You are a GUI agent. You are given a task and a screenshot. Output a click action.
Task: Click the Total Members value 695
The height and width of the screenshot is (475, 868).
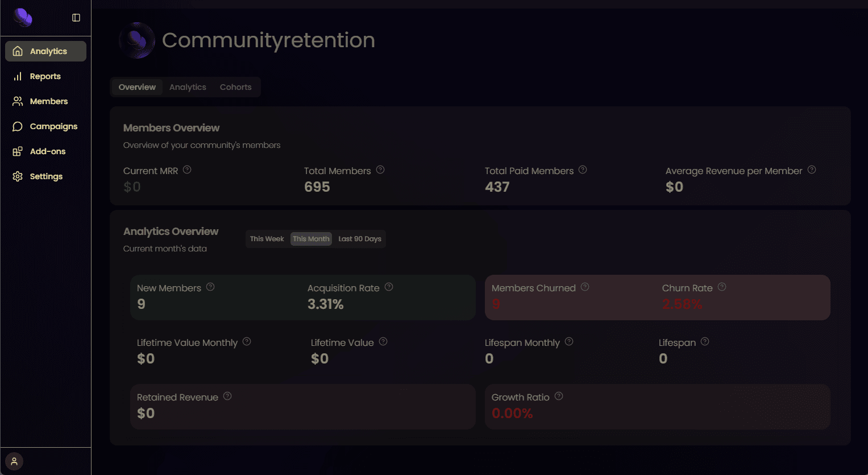pyautogui.click(x=317, y=187)
